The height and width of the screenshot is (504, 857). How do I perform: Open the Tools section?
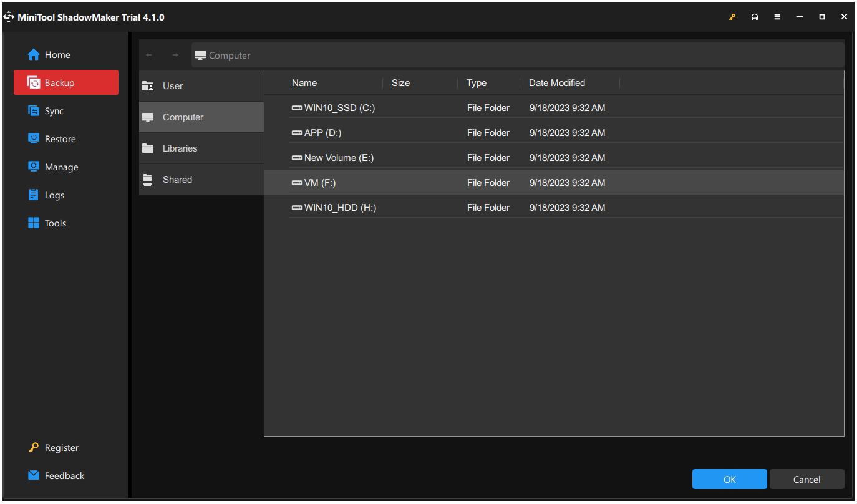pyautogui.click(x=66, y=223)
